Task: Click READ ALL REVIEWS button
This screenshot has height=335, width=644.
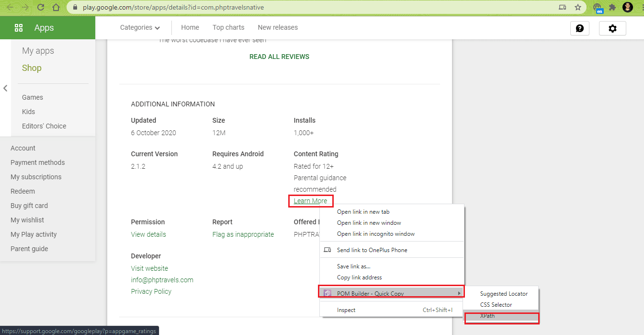Action: [x=279, y=57]
